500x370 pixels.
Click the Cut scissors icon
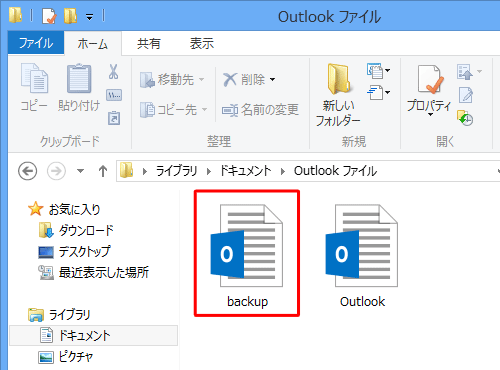pos(113,71)
